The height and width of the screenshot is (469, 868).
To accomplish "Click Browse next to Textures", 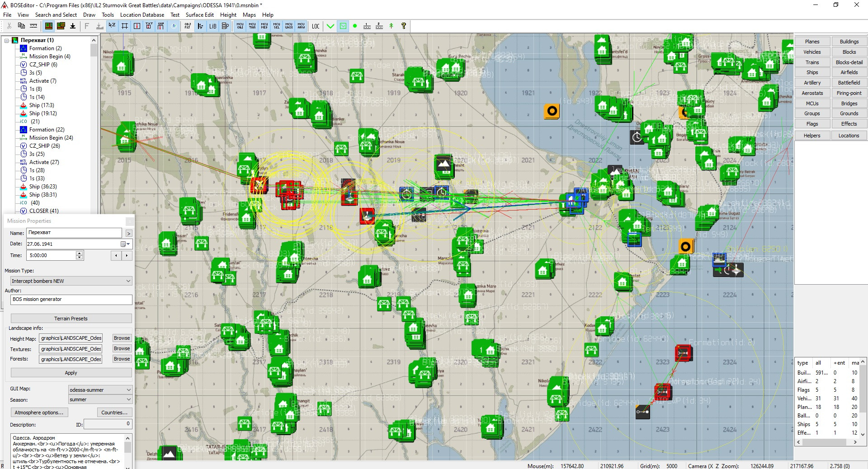I will click(122, 348).
